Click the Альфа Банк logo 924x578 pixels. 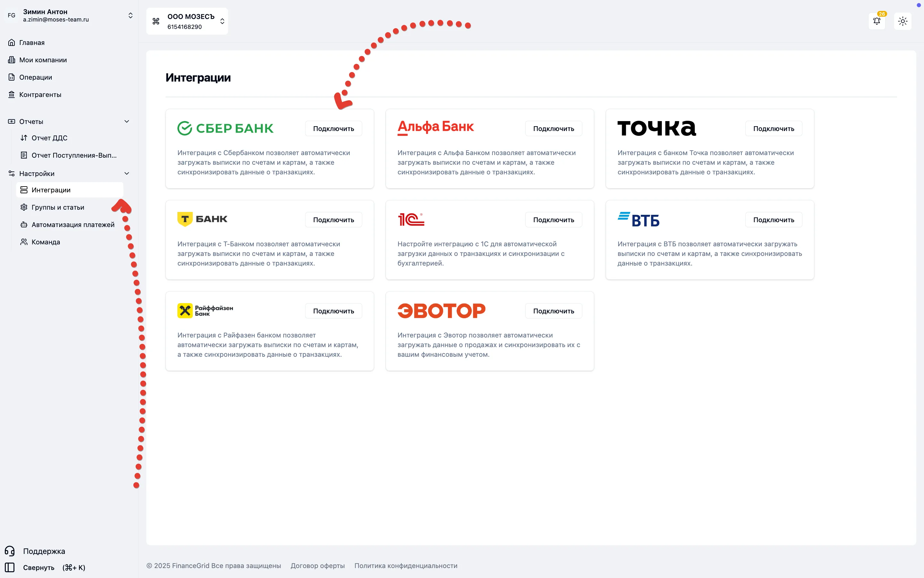(436, 128)
